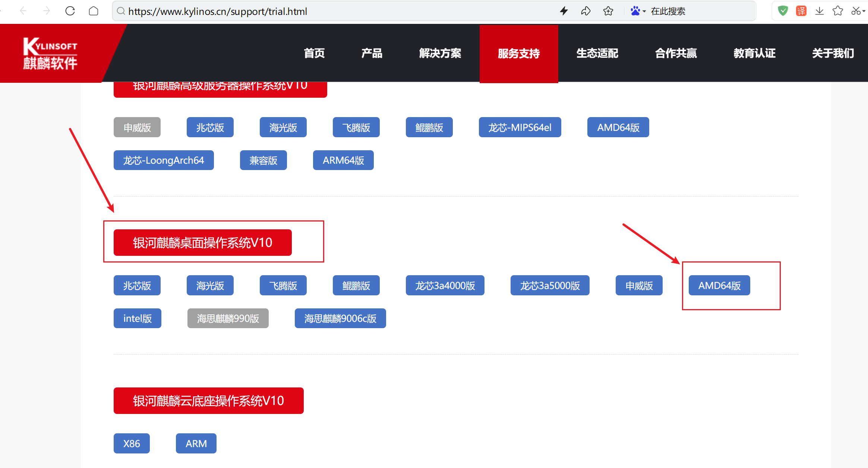Bookmark page with the star icon
868x468 pixels.
[x=608, y=11]
